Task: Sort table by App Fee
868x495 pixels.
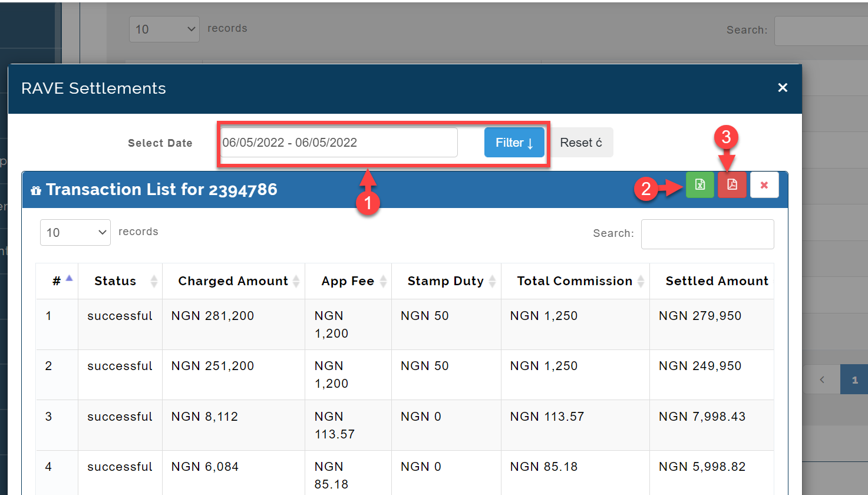Action: pos(348,281)
